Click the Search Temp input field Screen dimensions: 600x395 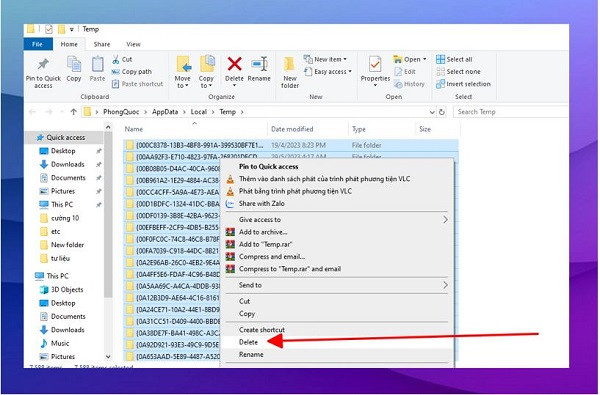(510, 112)
